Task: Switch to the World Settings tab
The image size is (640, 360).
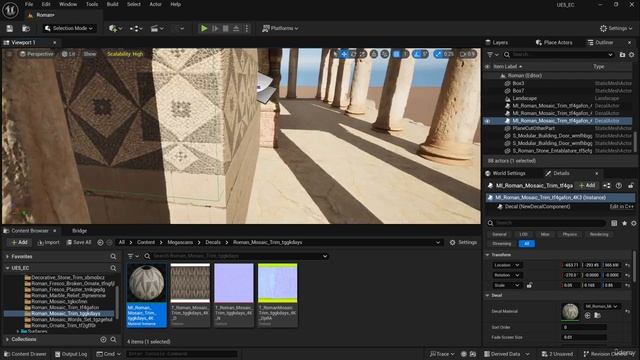Action: tap(505, 173)
